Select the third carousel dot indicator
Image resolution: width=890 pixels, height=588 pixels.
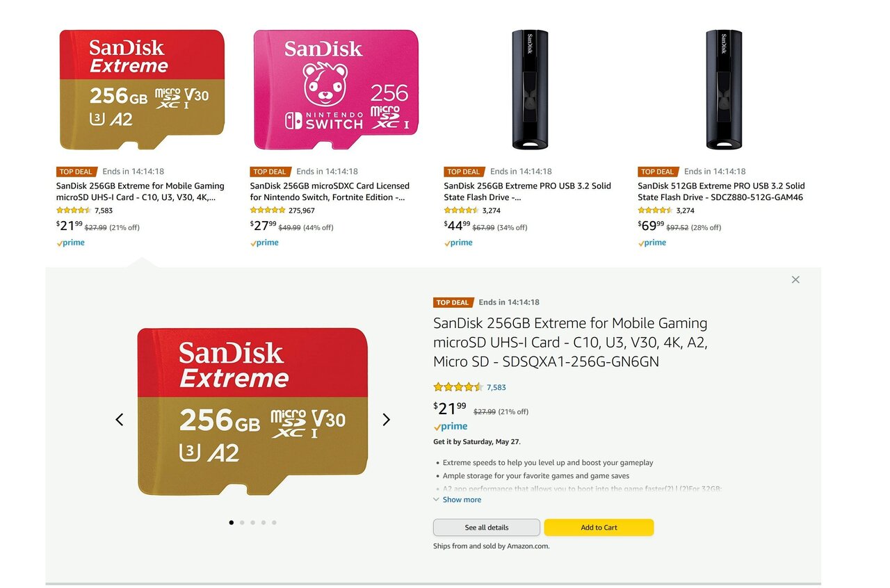point(252,522)
